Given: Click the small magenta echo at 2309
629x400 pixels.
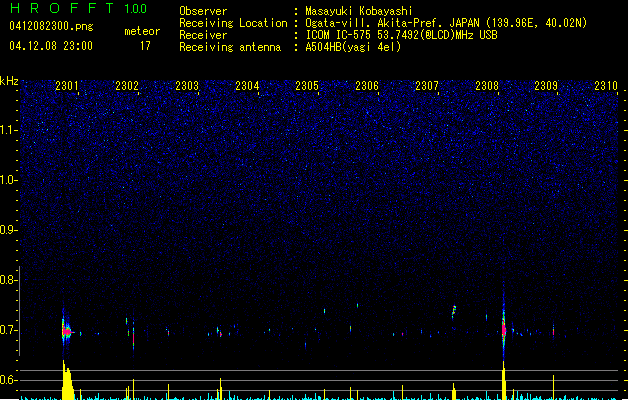Looking at the screenshot, I should coord(553,331).
